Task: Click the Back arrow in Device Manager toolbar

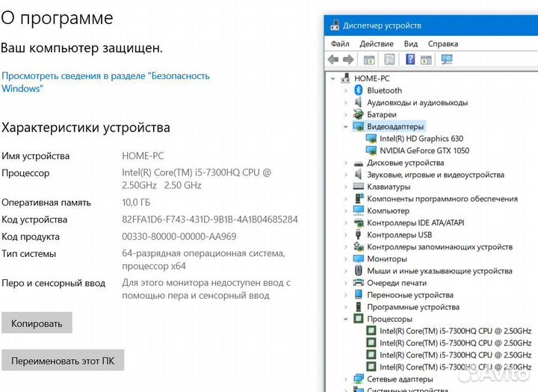Action: coord(333,60)
